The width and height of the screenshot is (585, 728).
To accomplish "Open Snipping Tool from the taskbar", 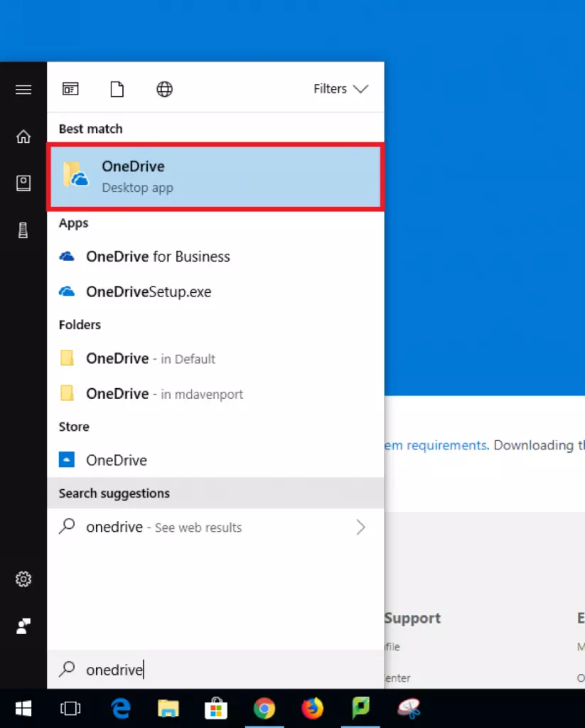I will click(x=409, y=709).
